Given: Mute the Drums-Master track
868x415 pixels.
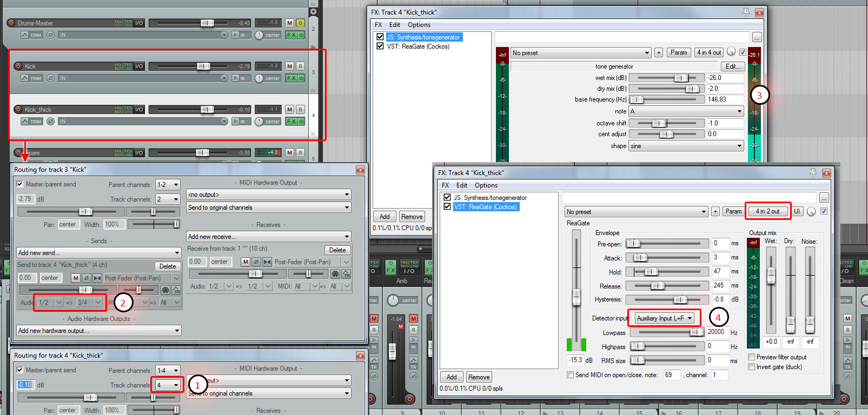Looking at the screenshot, I should [290, 23].
